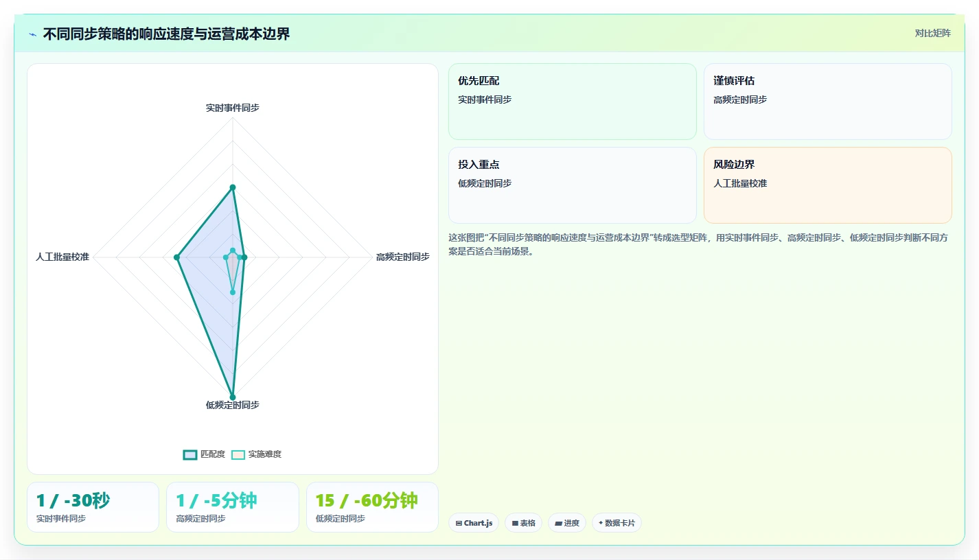Select the 数据卡片 tag chip
Screen dimensions: 979x560
[617, 523]
